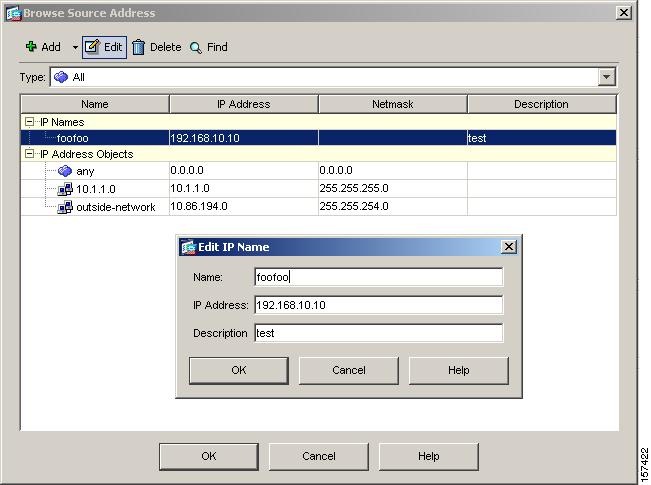The height and width of the screenshot is (485, 651).
Task: Click the 192.168.10.10 cell in table
Action: (244, 138)
